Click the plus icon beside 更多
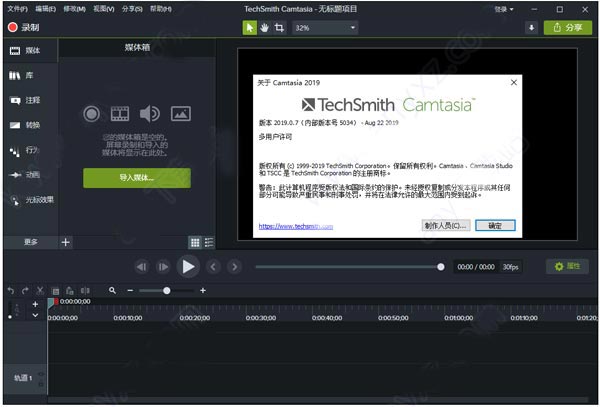Image resolution: width=600 pixels, height=407 pixels. tap(65, 242)
